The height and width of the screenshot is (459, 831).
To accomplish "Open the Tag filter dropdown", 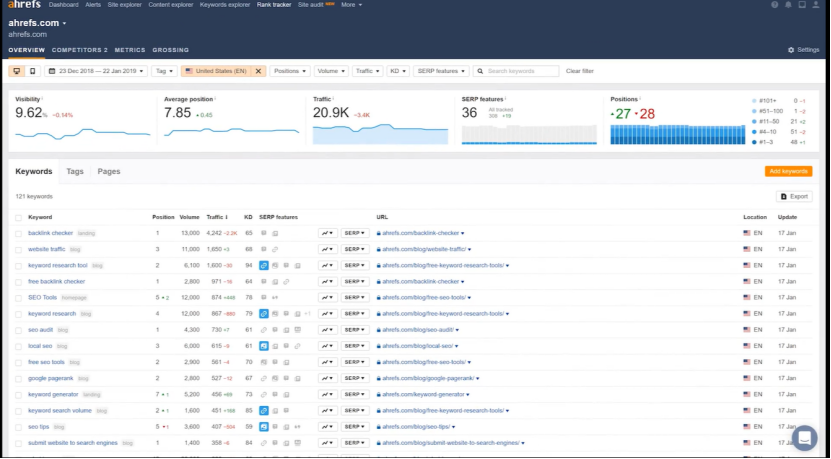I will (164, 71).
